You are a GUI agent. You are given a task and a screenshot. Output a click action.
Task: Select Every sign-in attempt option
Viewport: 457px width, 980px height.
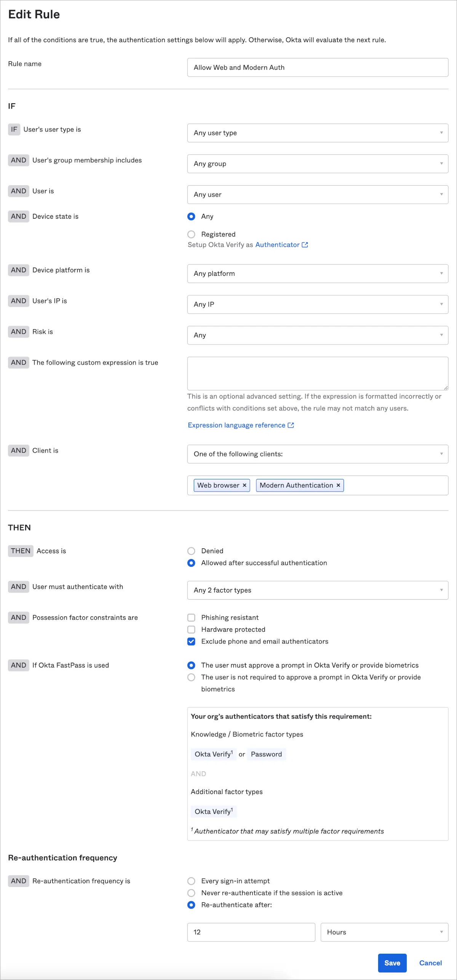191,881
